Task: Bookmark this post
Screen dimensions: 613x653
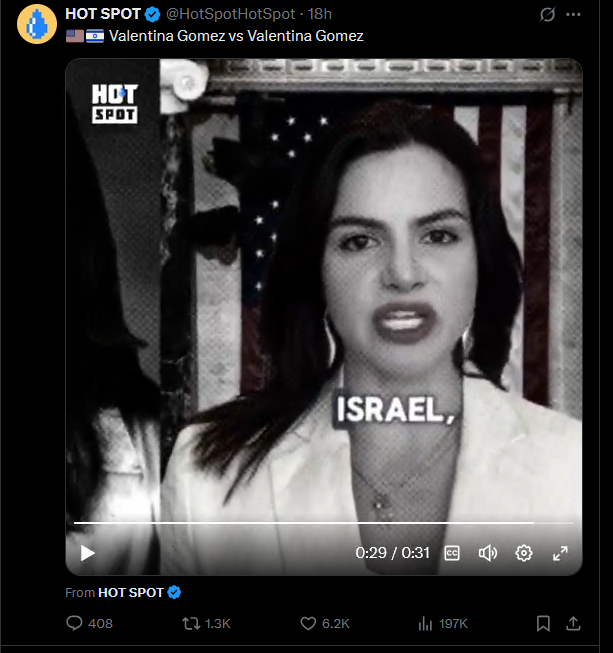Action: click(x=543, y=623)
